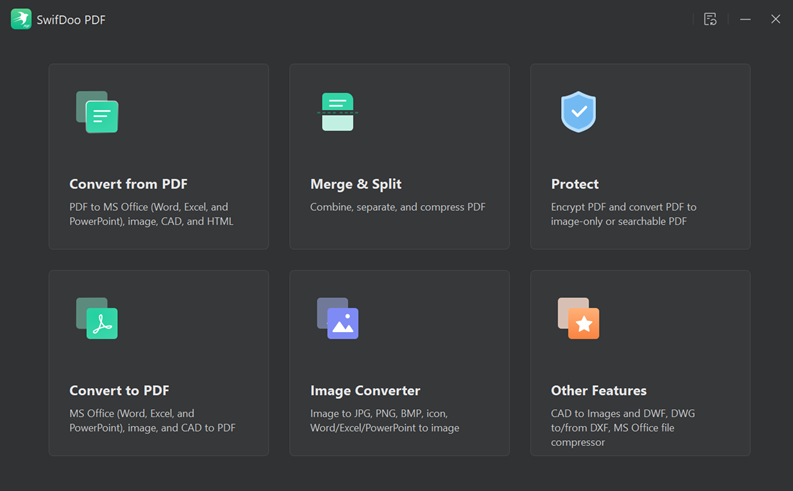Click the Protect shield checkmark icon
The image size is (793, 491).
pos(579,112)
